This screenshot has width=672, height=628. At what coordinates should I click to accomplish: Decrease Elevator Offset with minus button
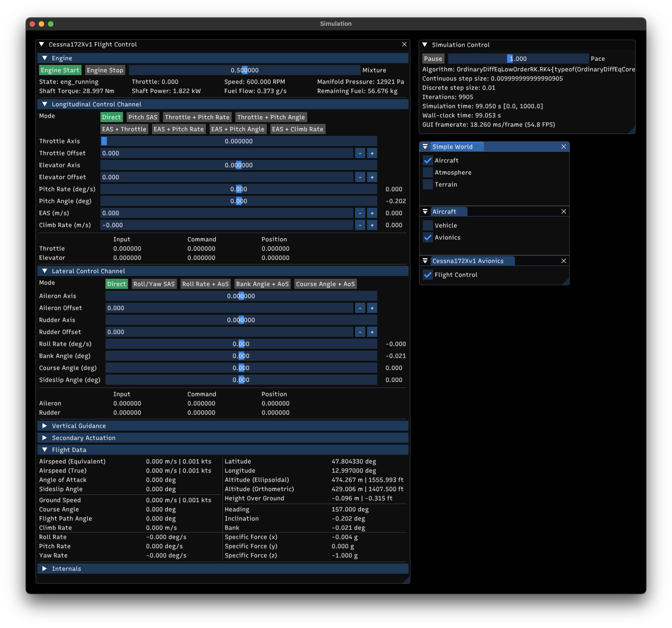[360, 177]
